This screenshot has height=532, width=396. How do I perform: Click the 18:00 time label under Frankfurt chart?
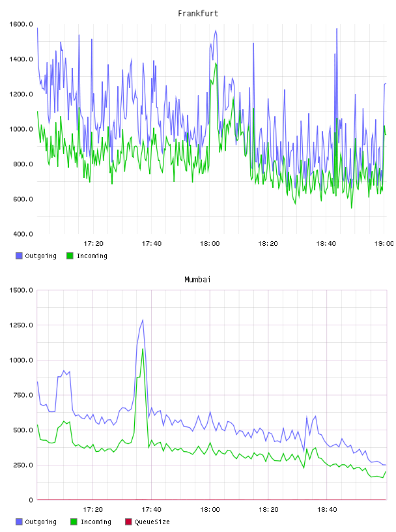(x=210, y=244)
